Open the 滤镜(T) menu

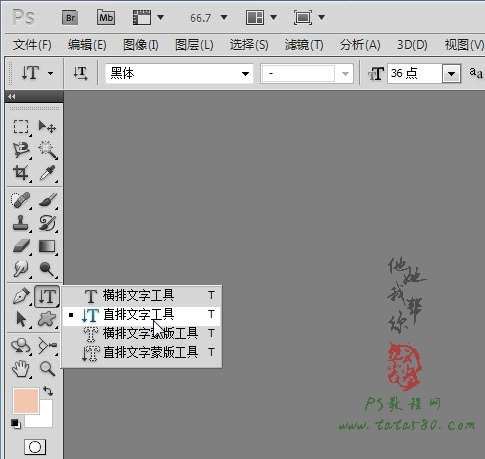pyautogui.click(x=304, y=45)
